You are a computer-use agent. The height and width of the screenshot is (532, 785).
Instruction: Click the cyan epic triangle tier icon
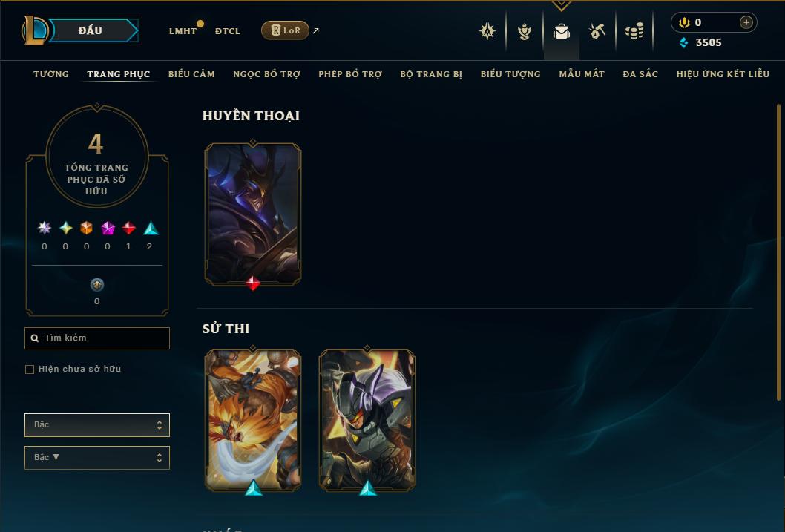click(151, 229)
